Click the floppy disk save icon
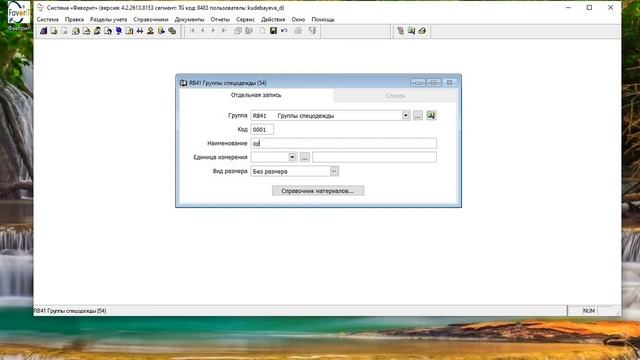Image resolution: width=640 pixels, height=360 pixels. (273, 31)
